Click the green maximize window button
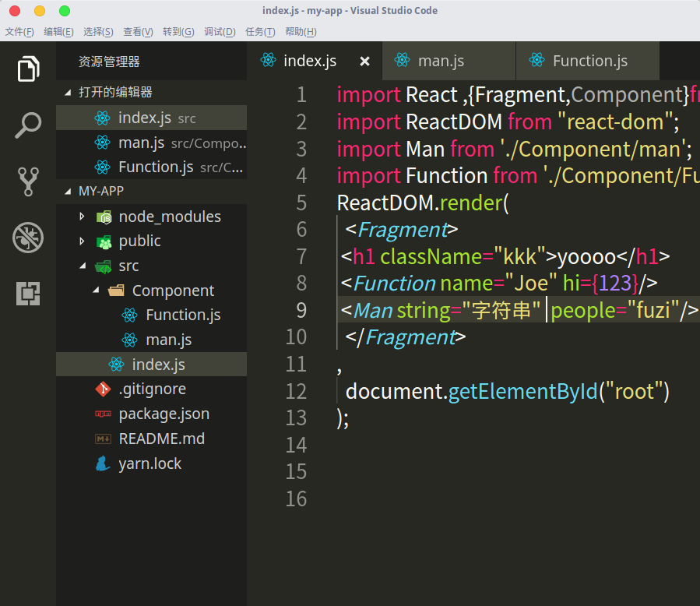This screenshot has width=700, height=606. 65,11
